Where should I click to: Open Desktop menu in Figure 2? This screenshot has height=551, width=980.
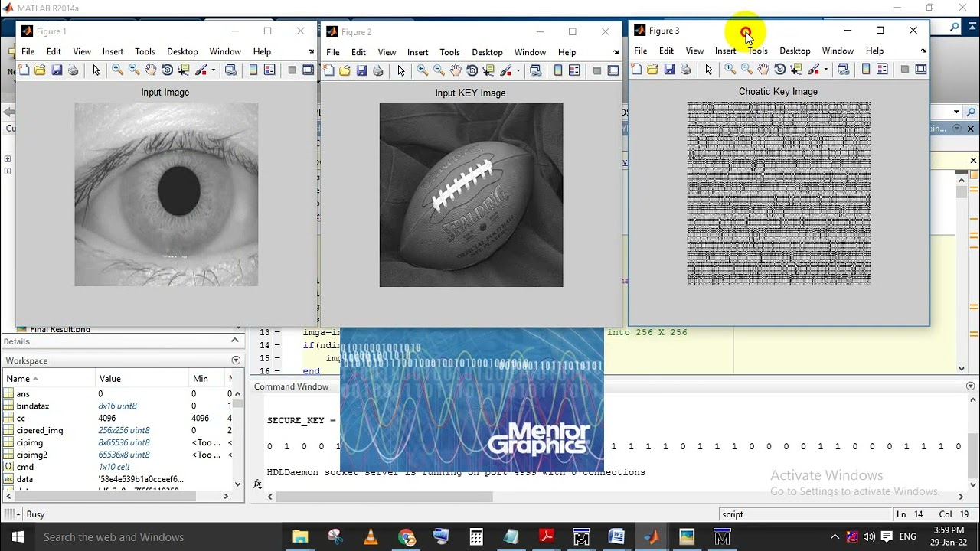[x=487, y=52]
